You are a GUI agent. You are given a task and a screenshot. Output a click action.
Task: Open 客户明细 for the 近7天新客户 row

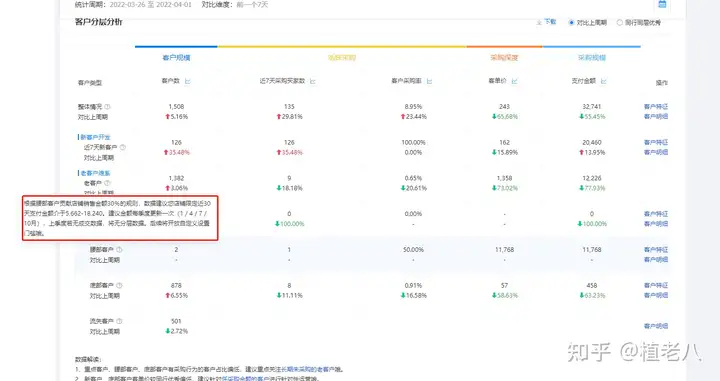click(656, 152)
